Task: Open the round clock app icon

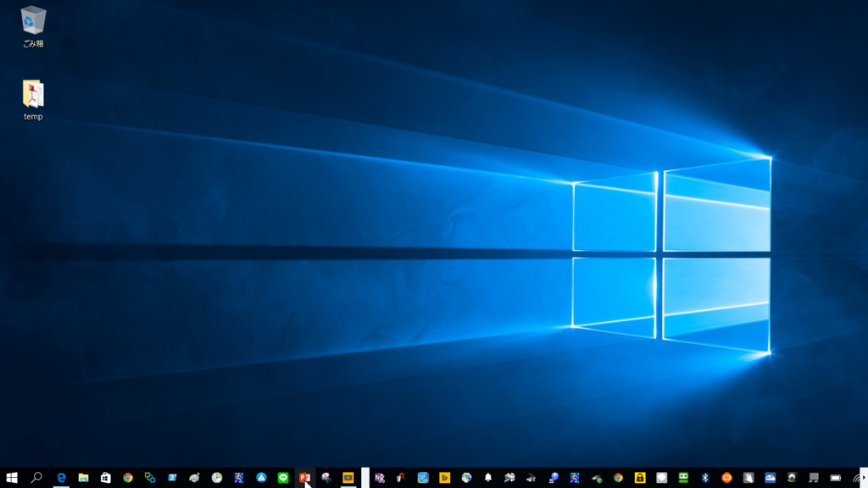Action: click(x=216, y=478)
